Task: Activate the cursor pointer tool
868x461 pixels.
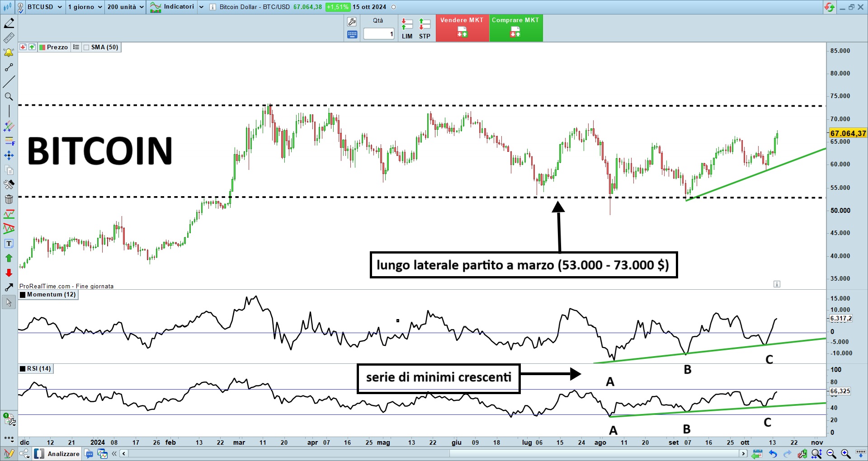Action: coord(9,302)
